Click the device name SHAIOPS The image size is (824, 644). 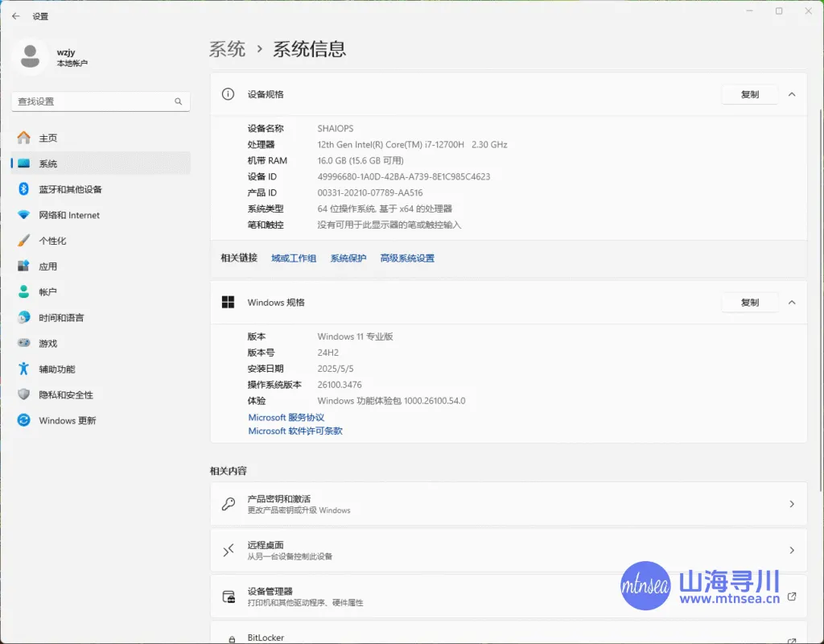pyautogui.click(x=336, y=128)
